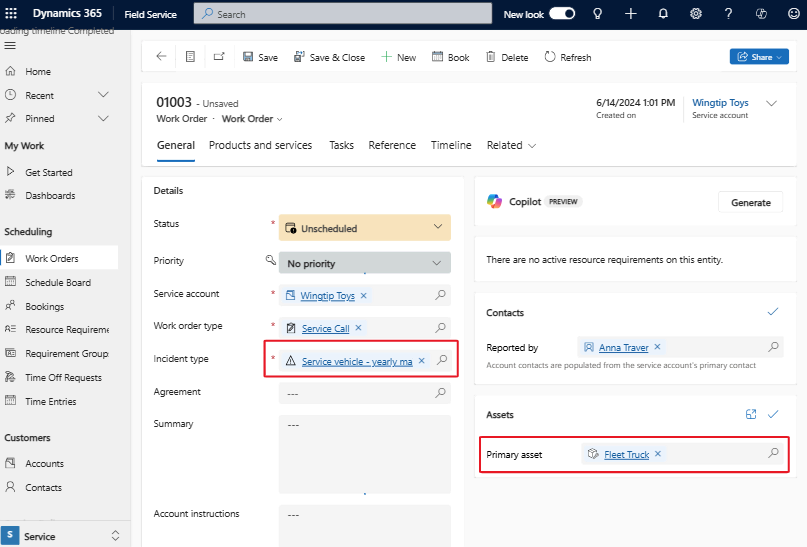The width and height of the screenshot is (807, 547).
Task: Create a New work order
Action: pos(398,57)
